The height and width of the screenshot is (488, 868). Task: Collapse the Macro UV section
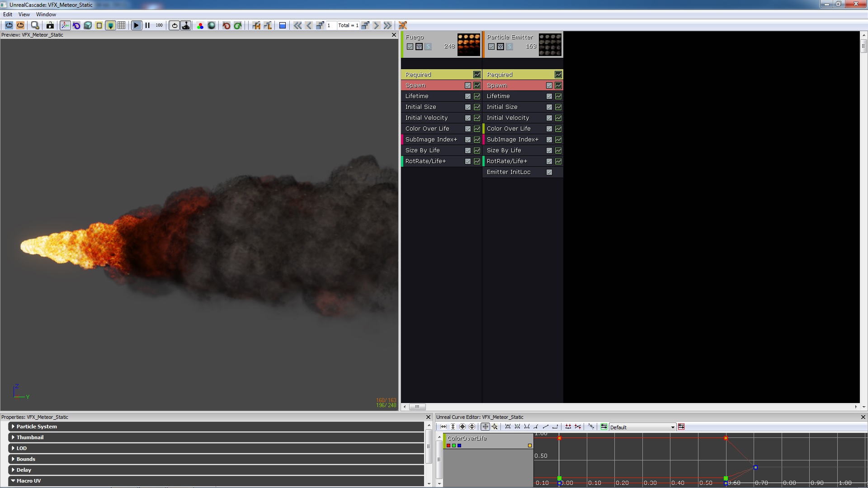13,481
